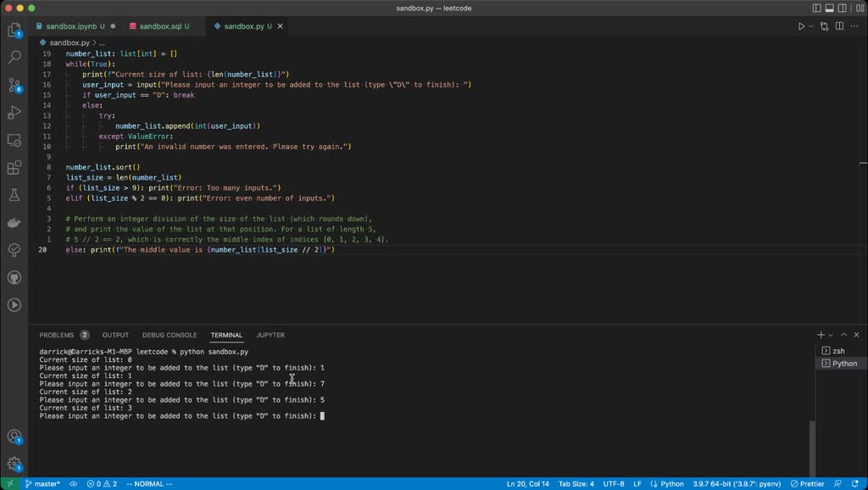Select the TERMINAL panel tab
Image resolution: width=868 pixels, height=490 pixels.
click(x=226, y=335)
